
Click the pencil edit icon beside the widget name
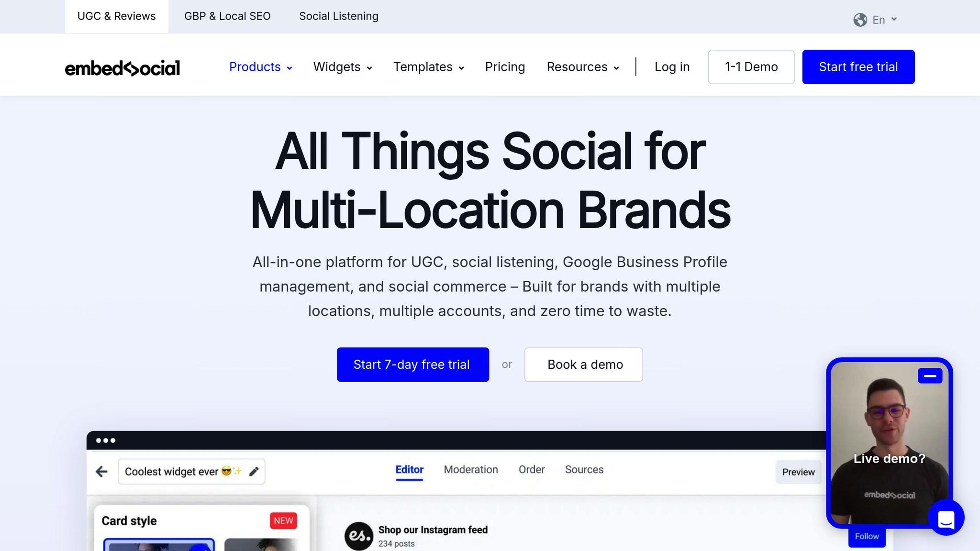[x=254, y=472]
